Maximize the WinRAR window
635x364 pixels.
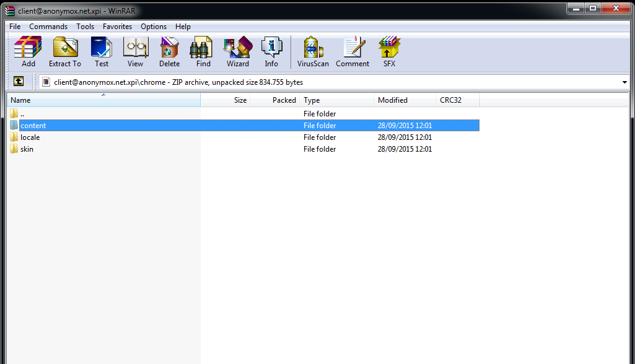tap(593, 8)
